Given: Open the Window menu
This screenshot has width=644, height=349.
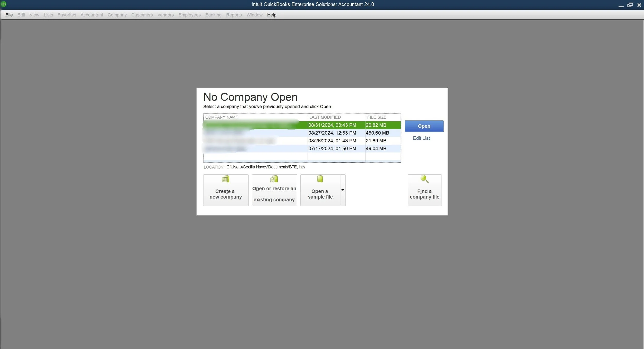Looking at the screenshot, I should coord(254,15).
